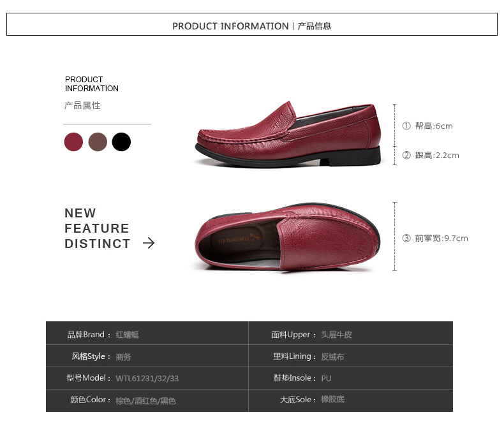504x438 pixels.
Task: Open the side view shoe image
Action: [x=288, y=135]
